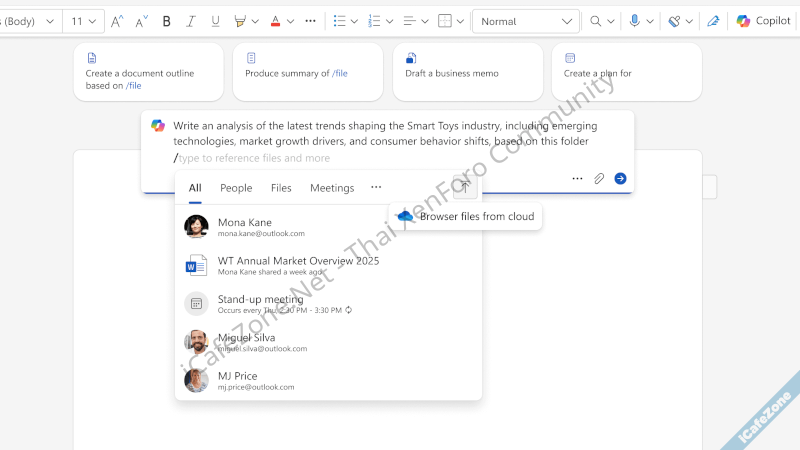Open more tabs ellipsis in reference picker
Viewport: 800px width, 450px height.
point(376,187)
